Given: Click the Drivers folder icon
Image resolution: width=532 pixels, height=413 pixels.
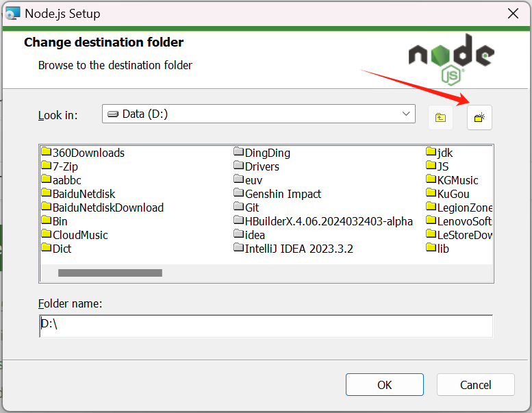Looking at the screenshot, I should click(x=239, y=165).
